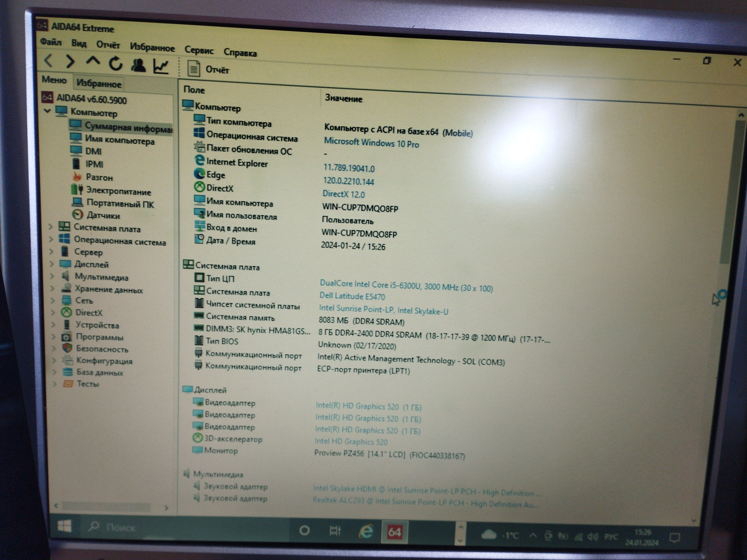This screenshot has height=560, width=747.
Task: Click the left tree panel horizontal scrollbar
Action: coord(106,506)
